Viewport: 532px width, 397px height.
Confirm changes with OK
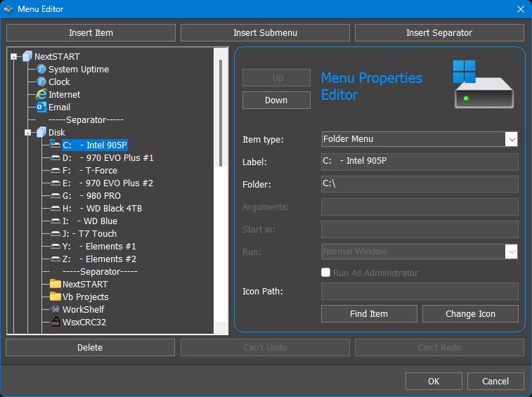point(434,381)
